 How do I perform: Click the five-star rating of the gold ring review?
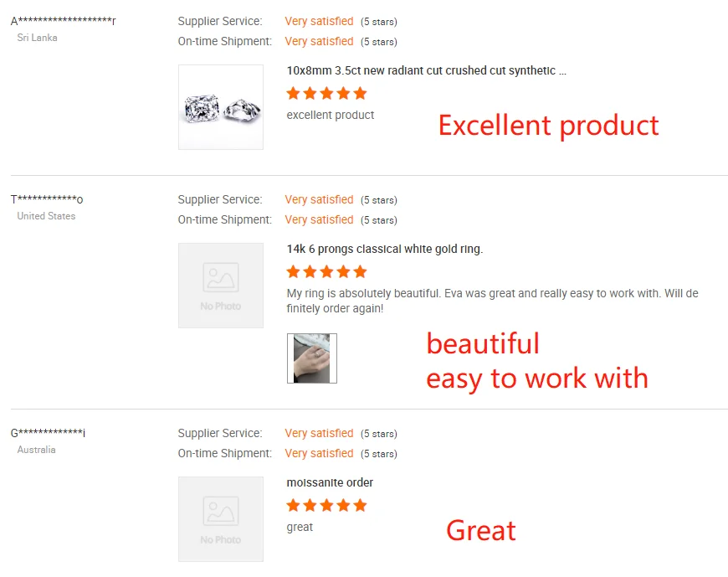(x=326, y=271)
